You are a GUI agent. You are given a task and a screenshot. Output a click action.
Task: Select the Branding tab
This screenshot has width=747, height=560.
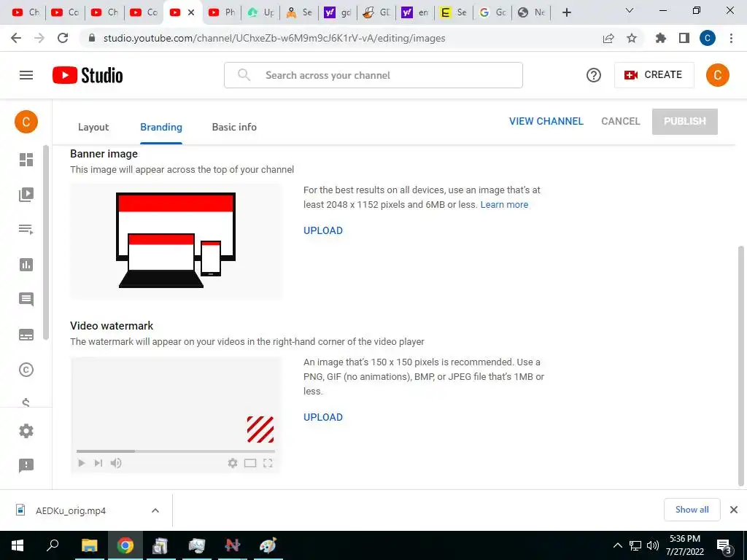[x=161, y=127]
